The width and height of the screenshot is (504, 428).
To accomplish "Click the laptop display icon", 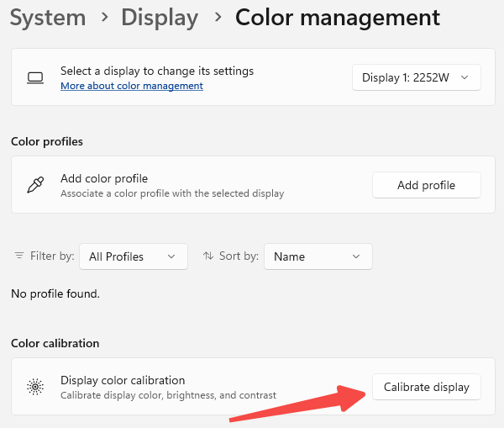I will point(35,77).
